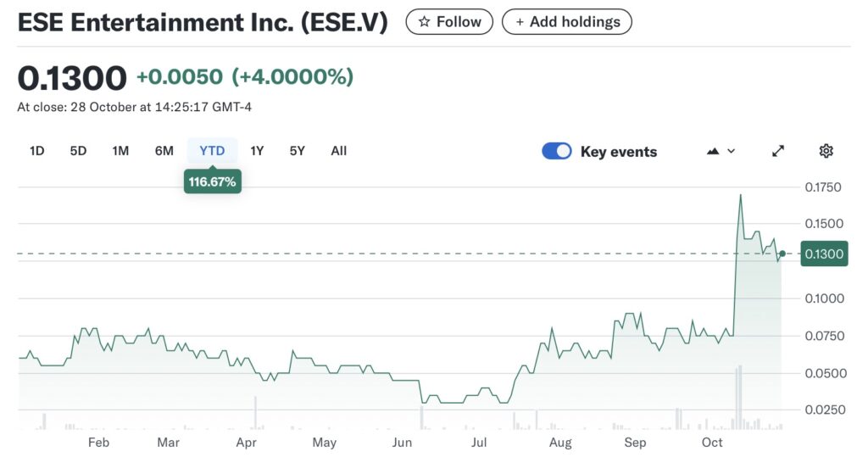Choose the 5Y time range
868x474 pixels.
(298, 151)
